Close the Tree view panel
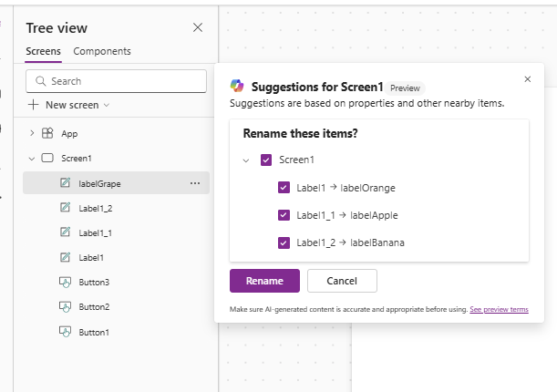Viewport: 557px width, 392px height. [198, 27]
